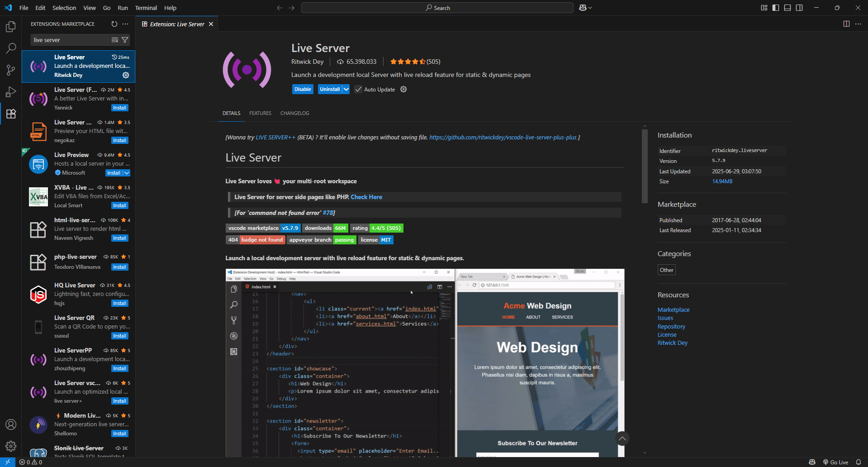Image resolution: width=868 pixels, height=467 pixels.
Task: Click the 14.94MB size link
Action: point(722,181)
